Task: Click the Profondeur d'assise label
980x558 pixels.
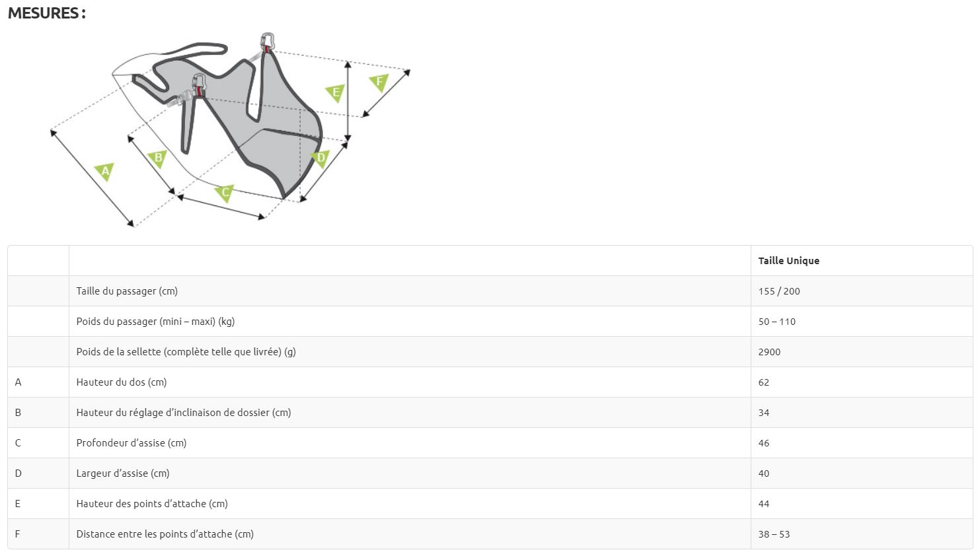Action: click(132, 443)
